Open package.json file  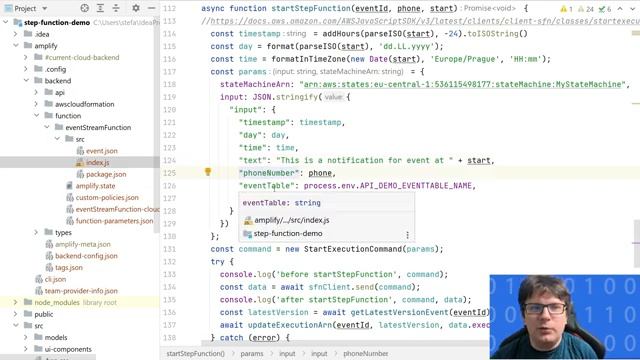106,174
